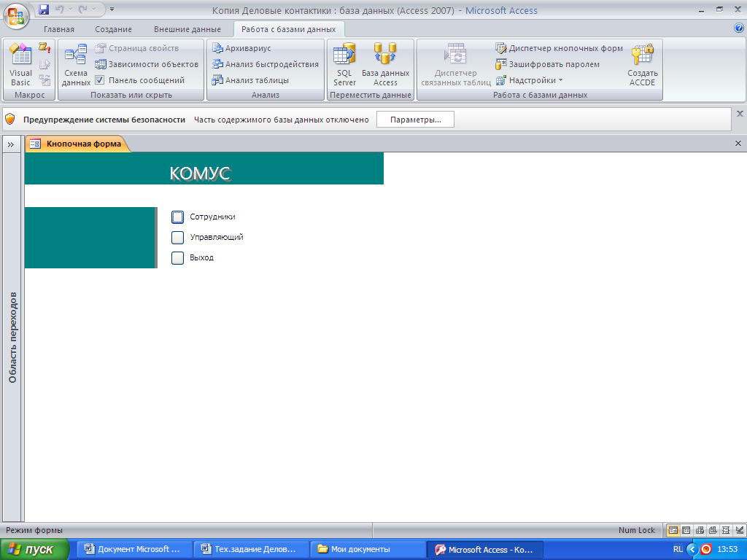Click the КОМУС form title
Viewport: 747px width, 560px height.
(x=200, y=174)
